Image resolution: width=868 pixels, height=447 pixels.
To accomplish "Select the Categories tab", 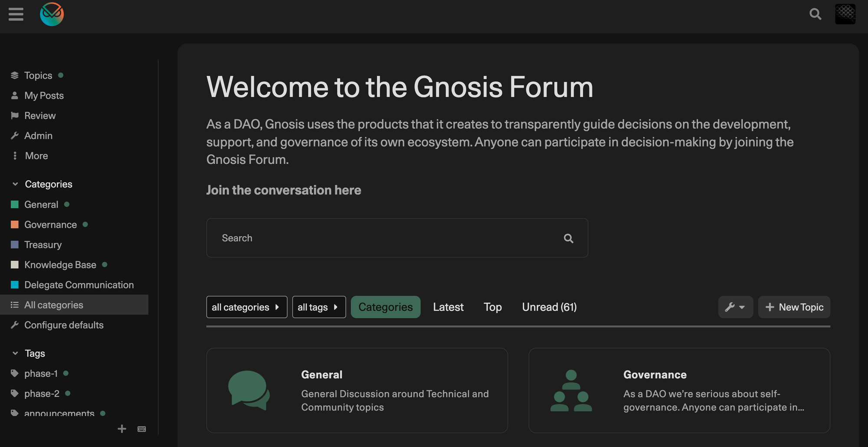I will [x=385, y=307].
